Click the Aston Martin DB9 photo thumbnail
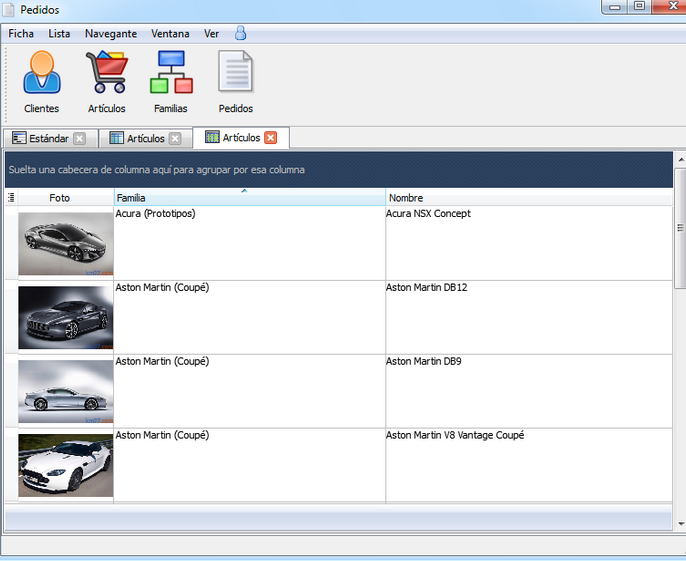Image resolution: width=686 pixels, height=561 pixels. [66, 391]
